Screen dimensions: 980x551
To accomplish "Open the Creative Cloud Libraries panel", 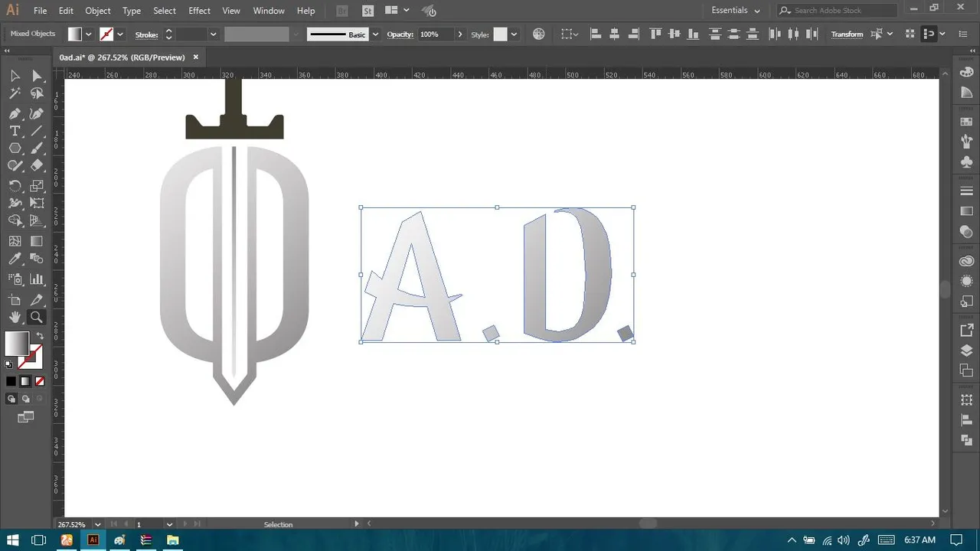I will click(966, 262).
